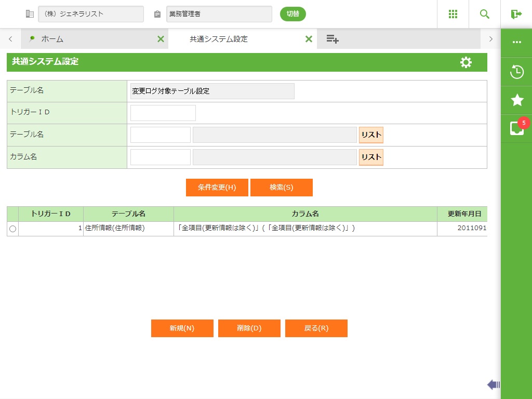Click the 切替 switch button
Screen dimensions: 532x399
coord(292,14)
